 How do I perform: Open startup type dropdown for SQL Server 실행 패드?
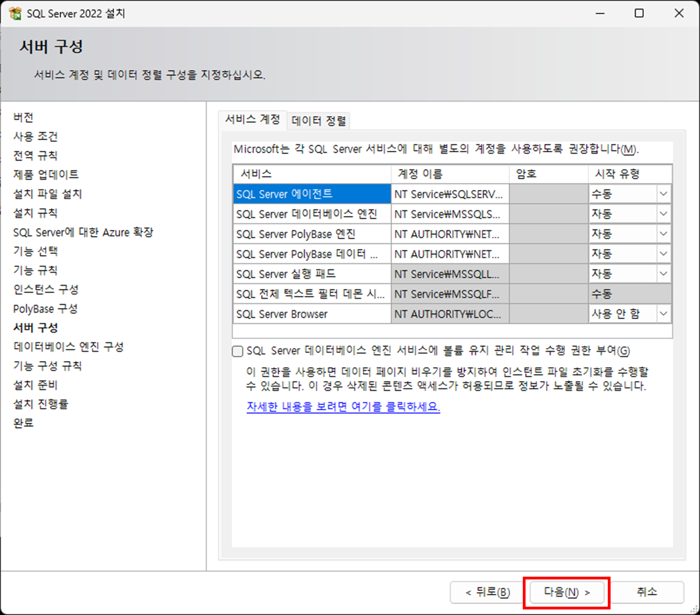click(663, 274)
